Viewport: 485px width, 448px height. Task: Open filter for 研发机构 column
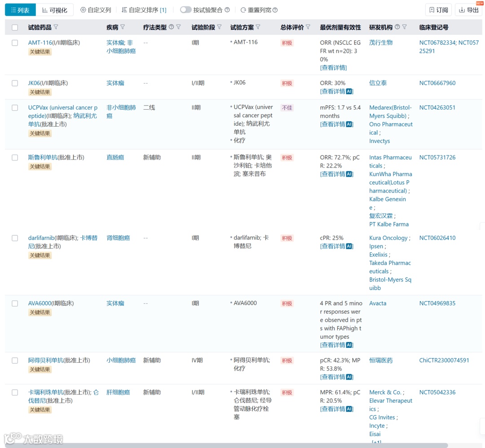click(x=405, y=27)
